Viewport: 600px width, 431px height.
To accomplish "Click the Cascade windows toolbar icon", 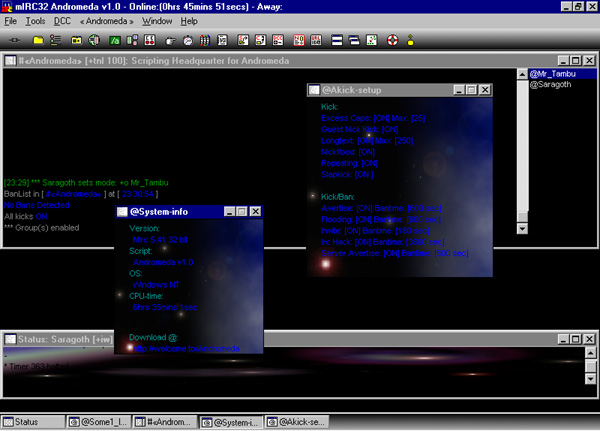I will 354,40.
